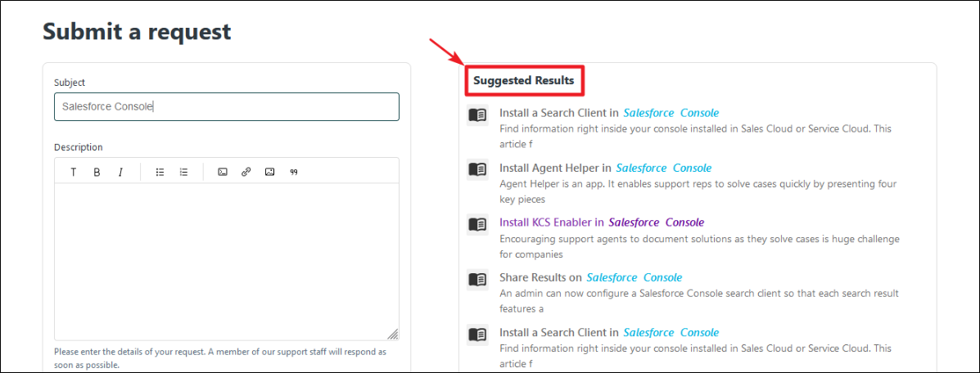Insert an image into the description
Image resolution: width=980 pixels, height=373 pixels.
[x=269, y=172]
